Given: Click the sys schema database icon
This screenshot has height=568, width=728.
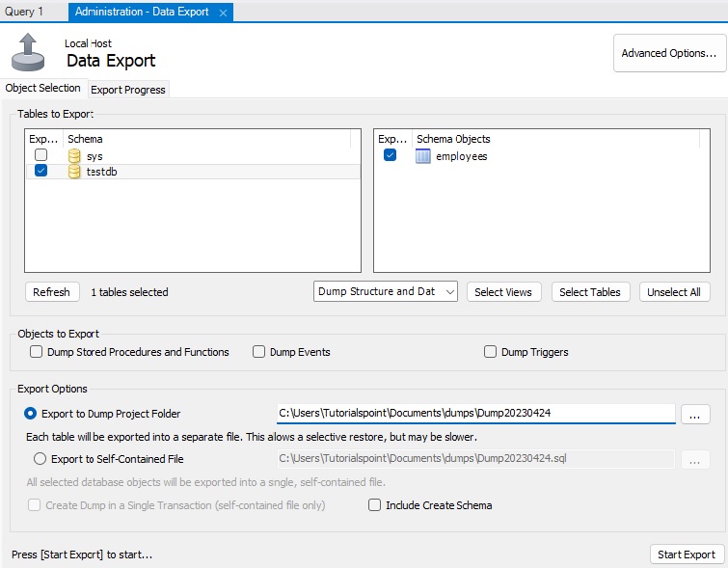Looking at the screenshot, I should (74, 155).
